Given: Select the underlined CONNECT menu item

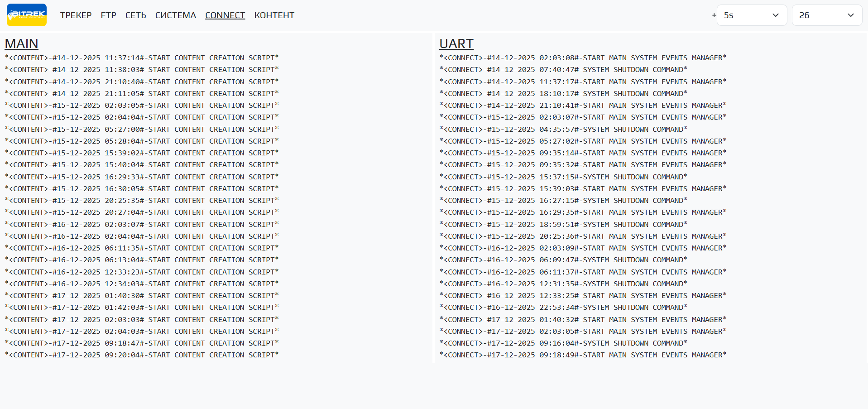Looking at the screenshot, I should [x=225, y=15].
